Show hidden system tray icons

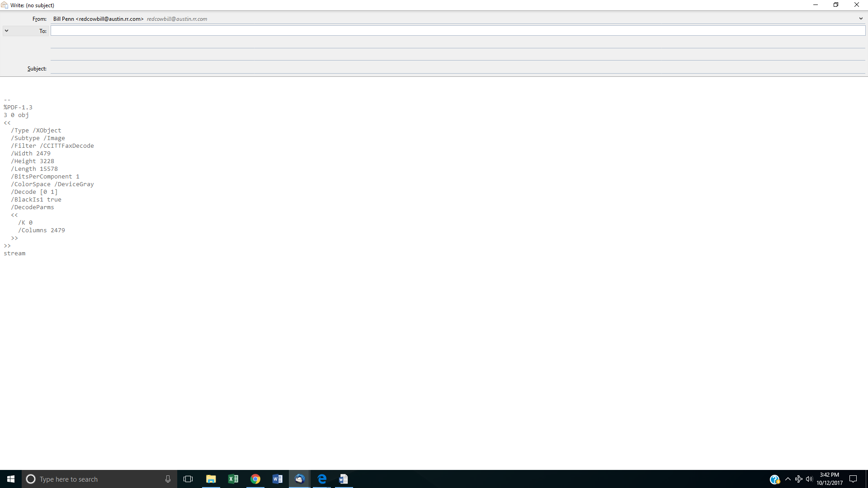point(788,479)
